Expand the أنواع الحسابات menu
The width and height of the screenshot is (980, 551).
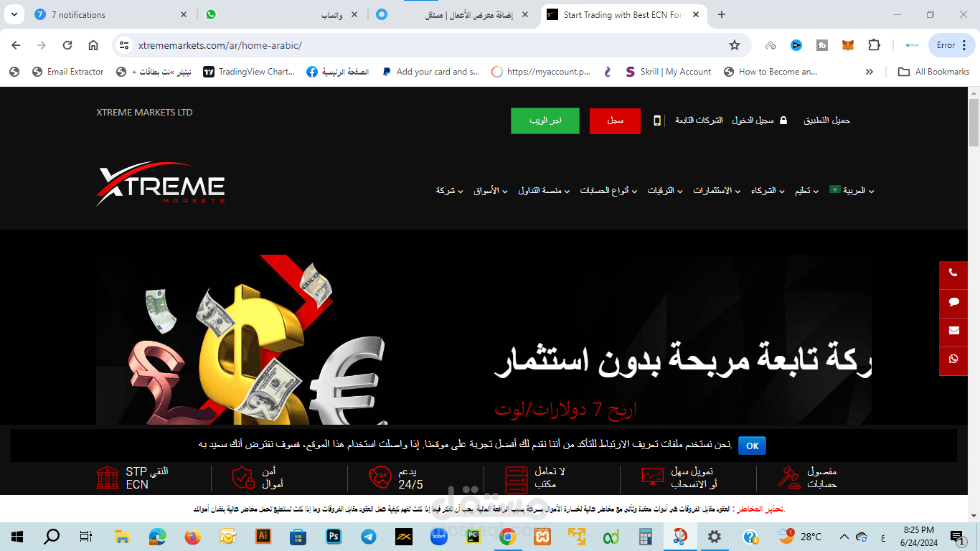(x=608, y=191)
